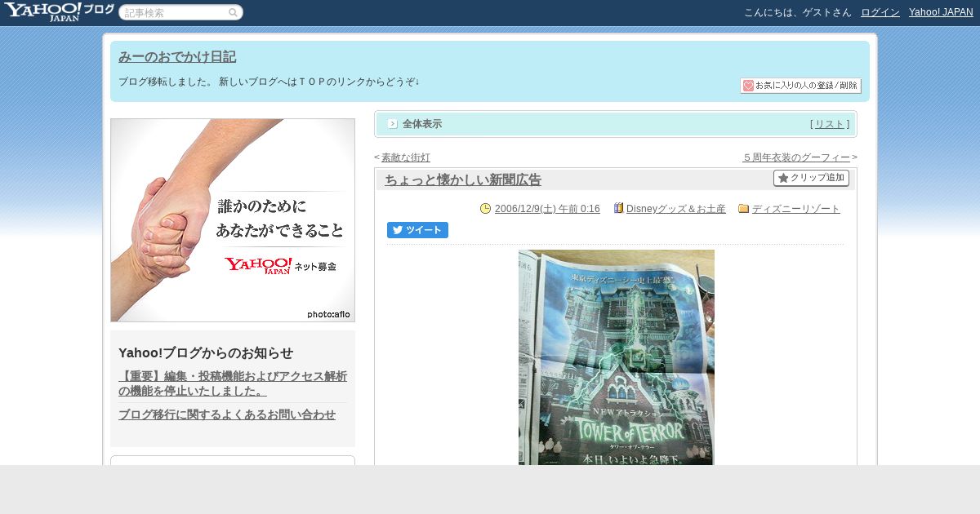The width and height of the screenshot is (980, 514).
Task: Click the 全体表示 label
Action: [422, 124]
